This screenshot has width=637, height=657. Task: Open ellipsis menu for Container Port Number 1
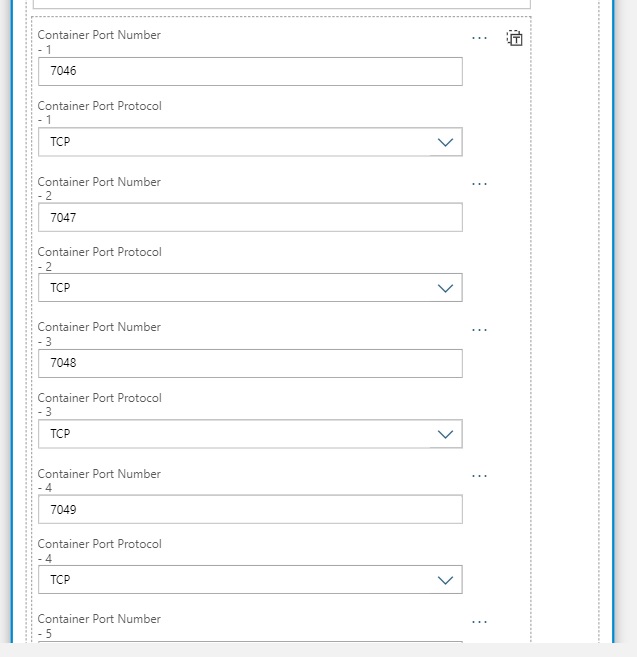coord(479,38)
